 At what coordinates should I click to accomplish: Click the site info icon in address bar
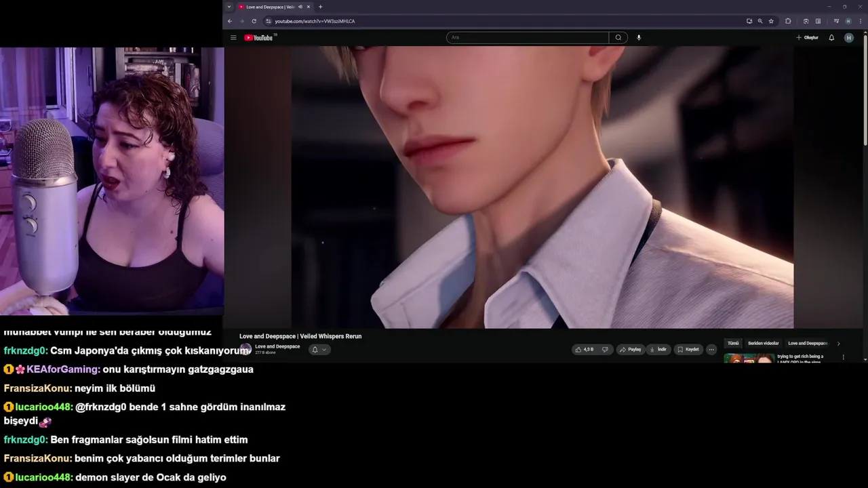click(269, 21)
